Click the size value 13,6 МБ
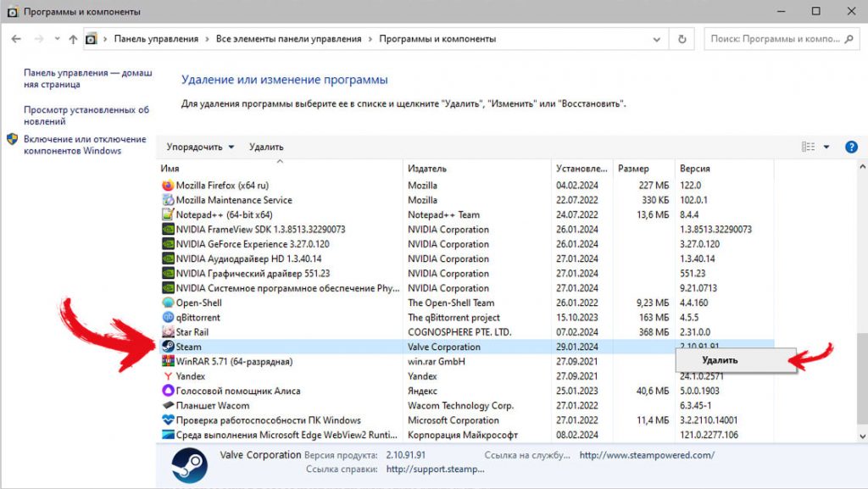The height and width of the screenshot is (489, 868). pos(653,214)
